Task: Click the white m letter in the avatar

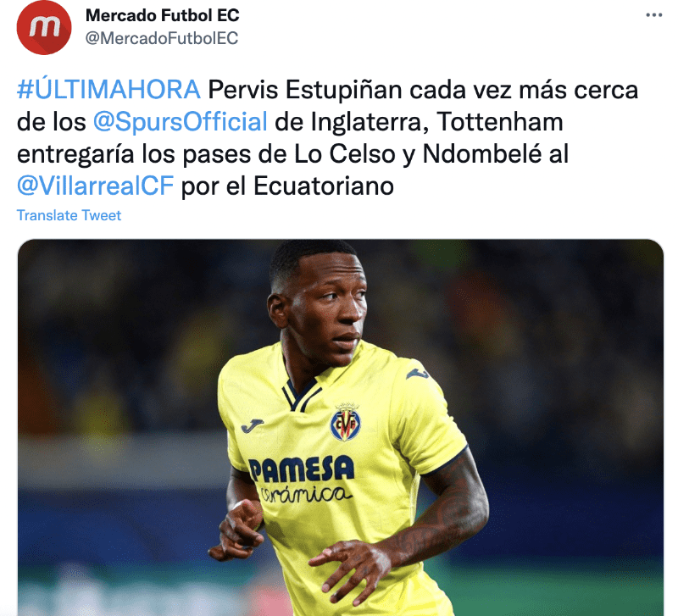Action: (x=45, y=27)
